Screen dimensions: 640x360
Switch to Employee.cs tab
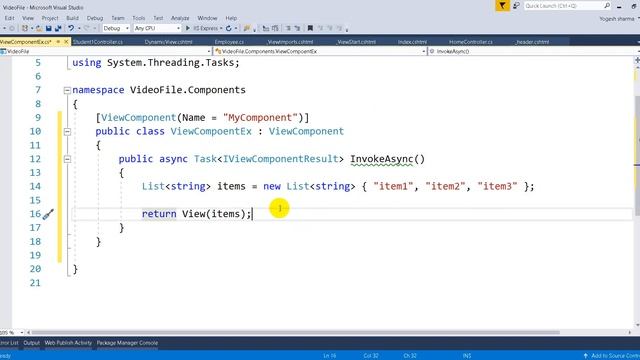pos(229,42)
